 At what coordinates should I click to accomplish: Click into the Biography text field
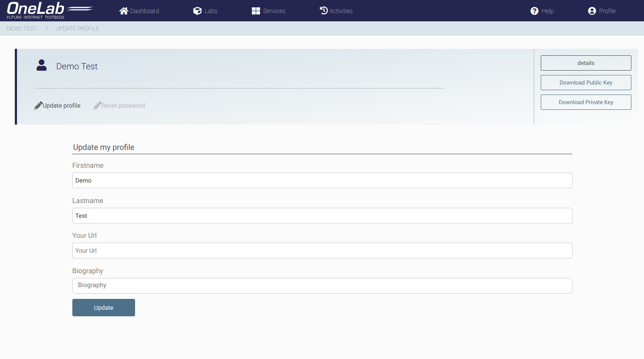coord(322,285)
